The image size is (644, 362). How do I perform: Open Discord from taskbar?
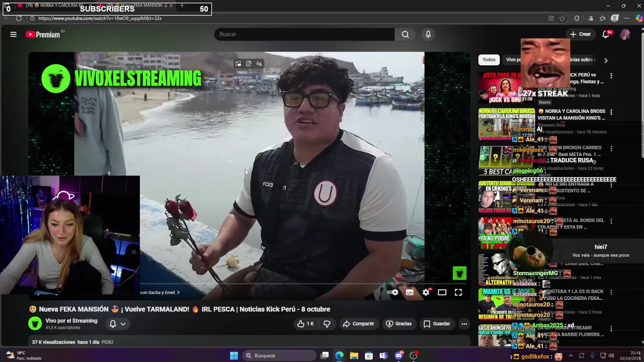[399, 355]
